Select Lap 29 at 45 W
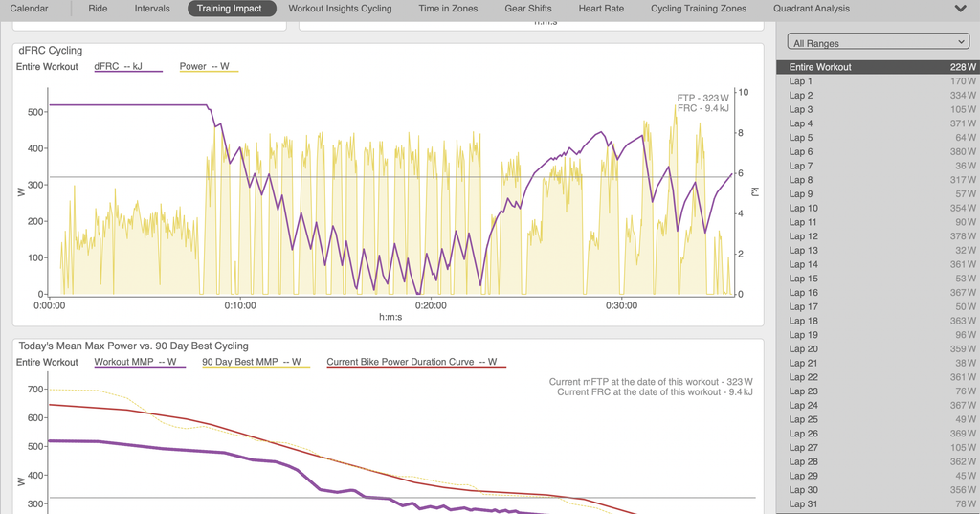Image resolution: width=980 pixels, height=514 pixels. click(x=879, y=476)
